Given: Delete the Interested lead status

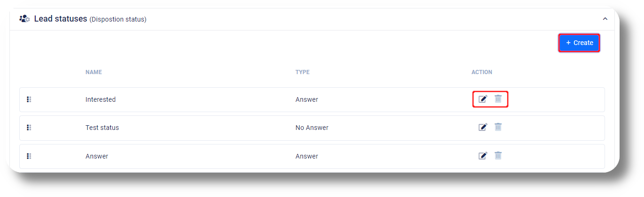Looking at the screenshot, I should click(x=498, y=99).
